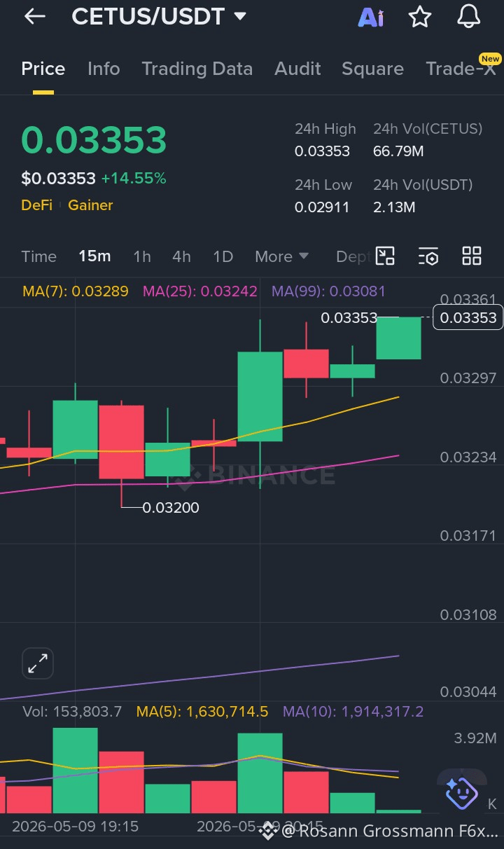
Task: Tap the Gainer tag
Action: point(90,205)
